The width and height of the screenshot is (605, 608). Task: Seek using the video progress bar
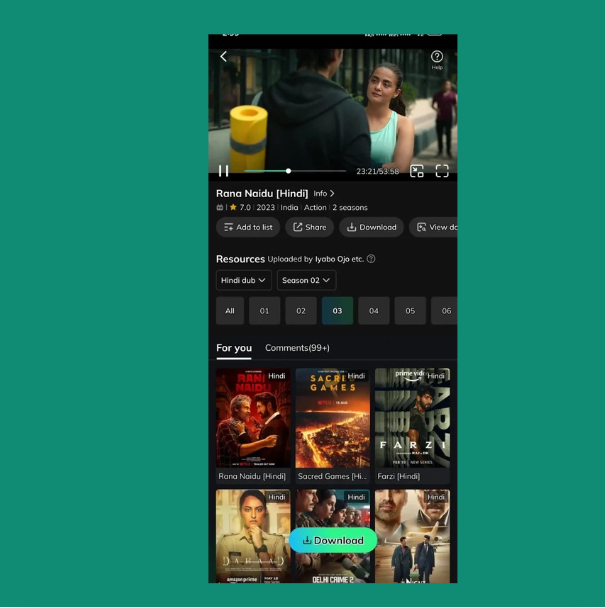click(295, 171)
